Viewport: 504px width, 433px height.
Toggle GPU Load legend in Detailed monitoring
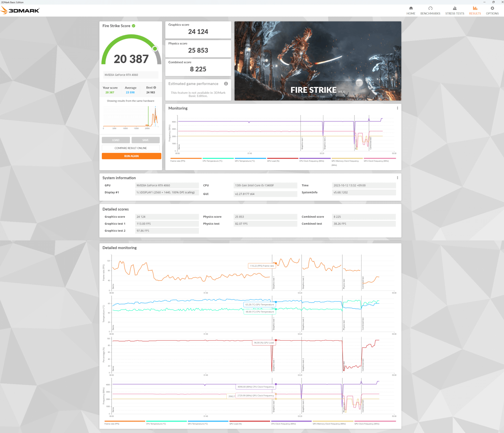click(x=250, y=423)
